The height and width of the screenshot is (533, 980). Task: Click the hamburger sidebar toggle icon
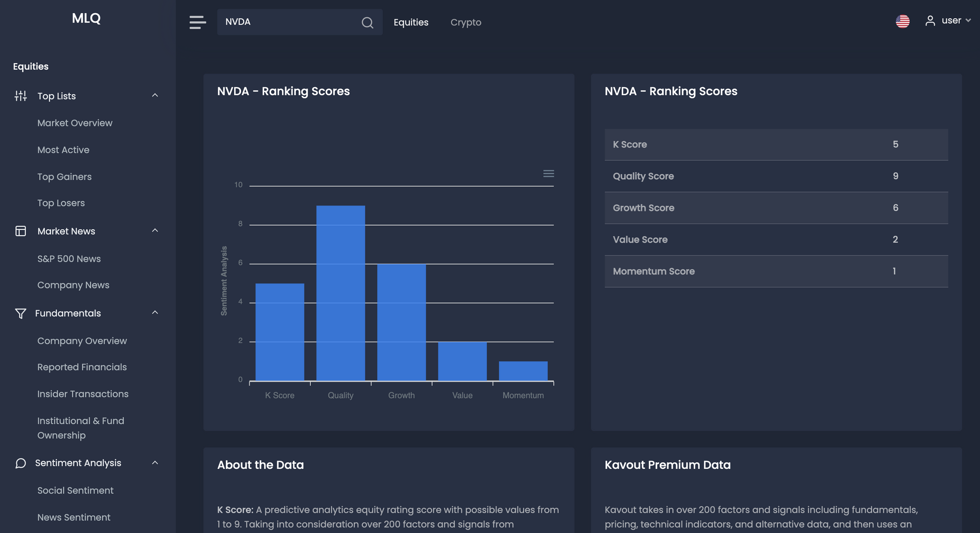pyautogui.click(x=197, y=22)
